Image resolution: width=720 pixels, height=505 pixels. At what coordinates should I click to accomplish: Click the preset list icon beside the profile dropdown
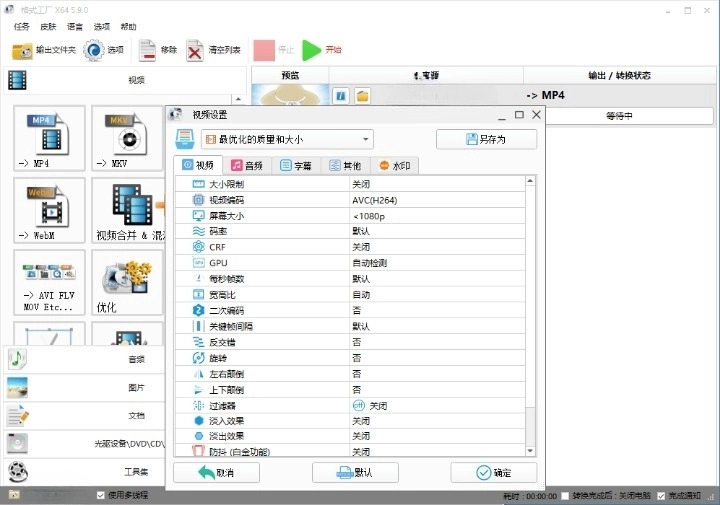click(185, 139)
